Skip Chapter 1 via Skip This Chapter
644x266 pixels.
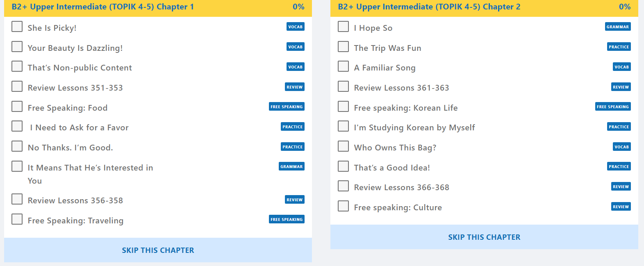point(158,250)
